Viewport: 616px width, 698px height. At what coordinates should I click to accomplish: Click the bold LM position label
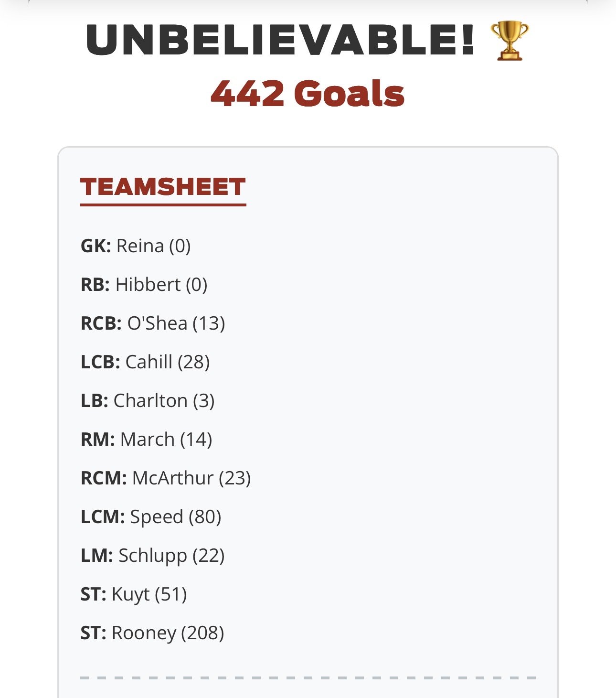97,556
